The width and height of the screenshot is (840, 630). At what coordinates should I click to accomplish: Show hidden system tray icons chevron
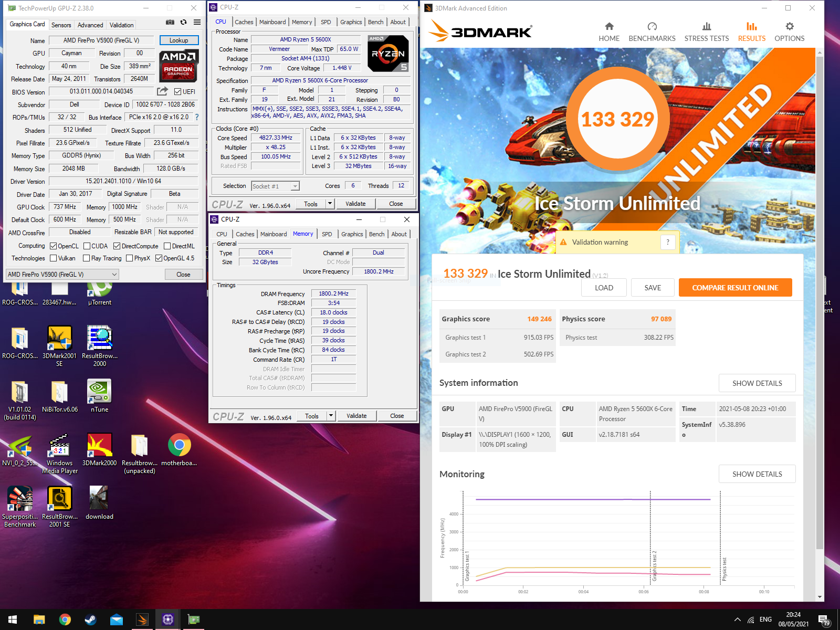click(738, 619)
